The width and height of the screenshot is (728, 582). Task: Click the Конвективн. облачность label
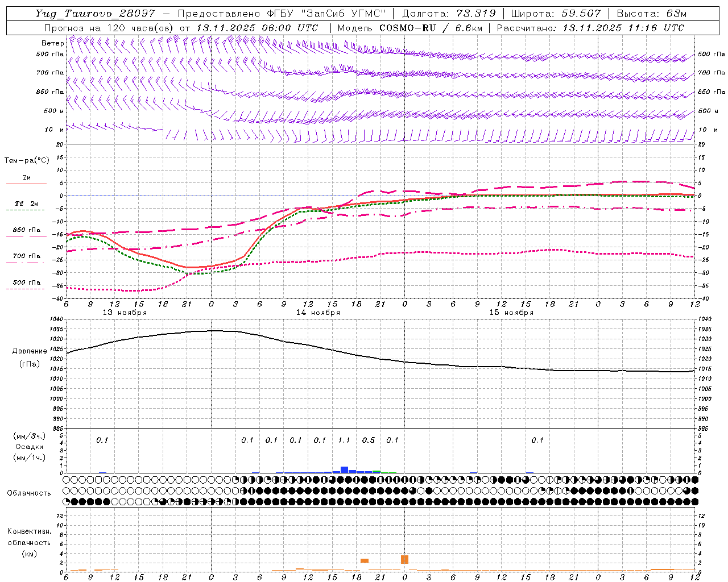[29, 537]
